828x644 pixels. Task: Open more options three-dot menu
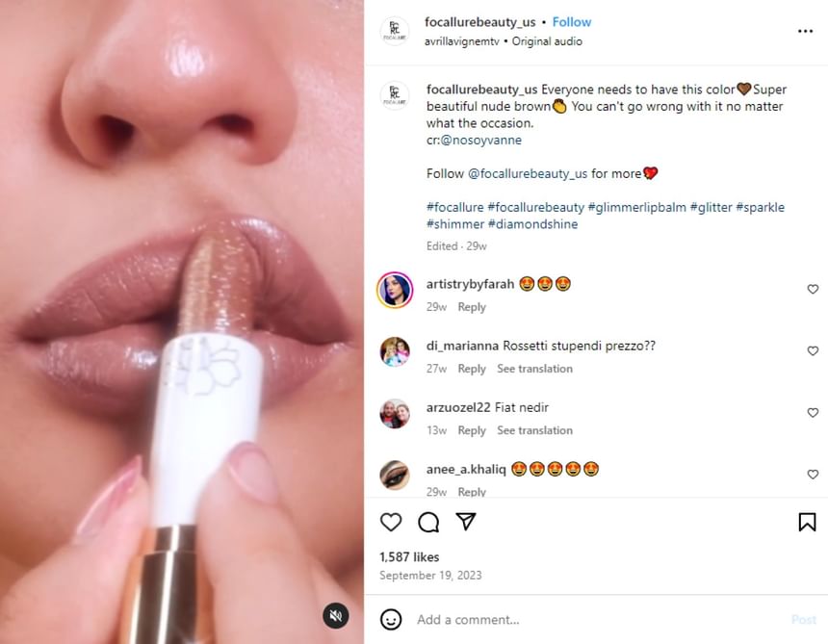click(x=805, y=31)
